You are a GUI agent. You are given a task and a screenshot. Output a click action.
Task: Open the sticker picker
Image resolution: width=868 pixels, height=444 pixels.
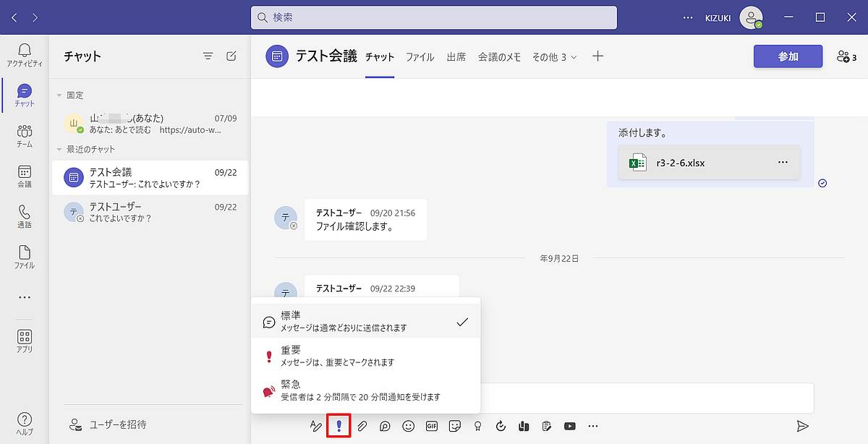click(455, 426)
